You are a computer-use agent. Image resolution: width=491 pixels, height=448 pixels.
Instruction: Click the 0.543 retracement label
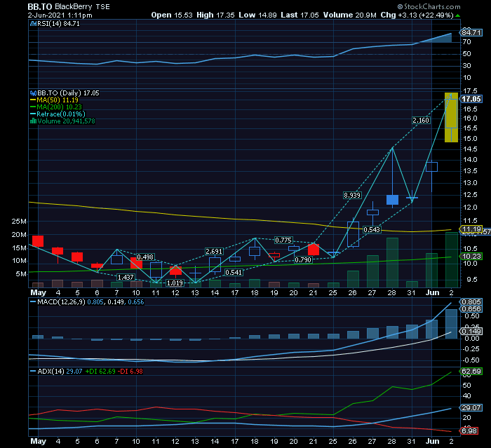(x=372, y=230)
